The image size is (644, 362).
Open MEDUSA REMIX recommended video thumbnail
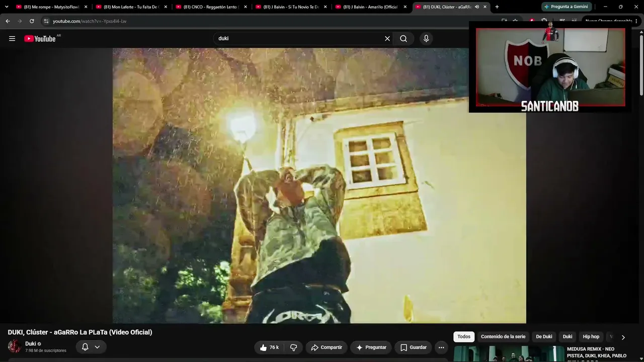pyautogui.click(x=509, y=354)
